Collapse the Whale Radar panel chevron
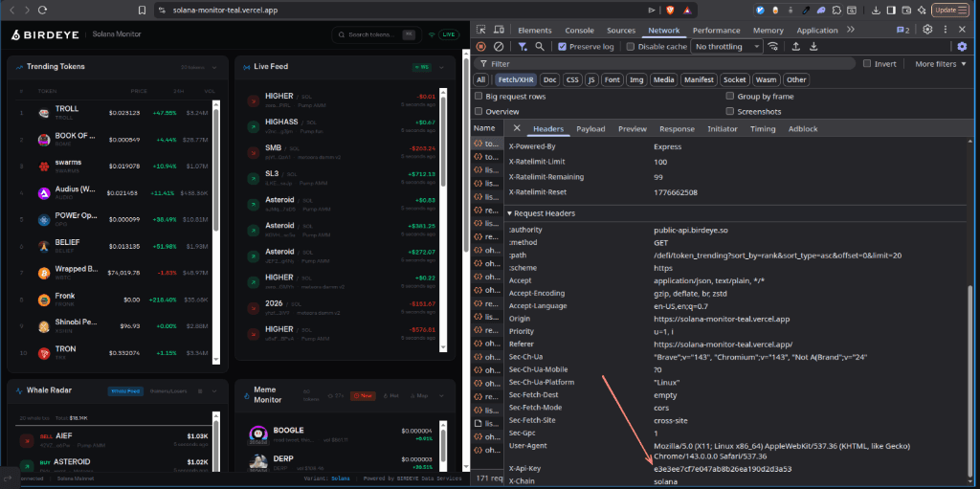The image size is (980, 489). click(x=214, y=390)
